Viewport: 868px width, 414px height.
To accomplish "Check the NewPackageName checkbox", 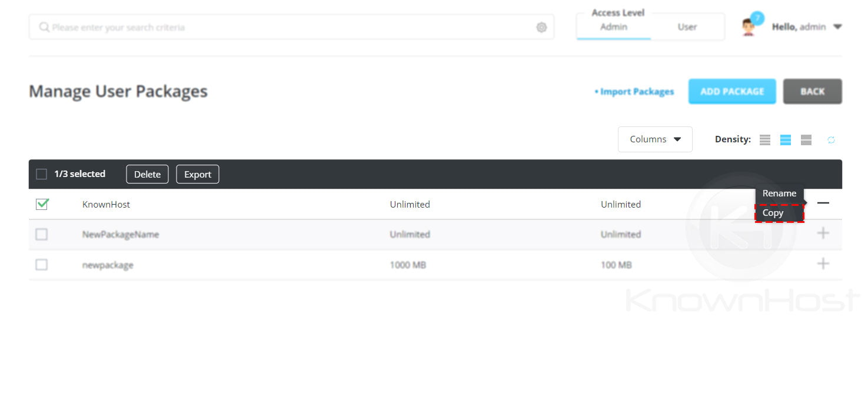I will (41, 233).
